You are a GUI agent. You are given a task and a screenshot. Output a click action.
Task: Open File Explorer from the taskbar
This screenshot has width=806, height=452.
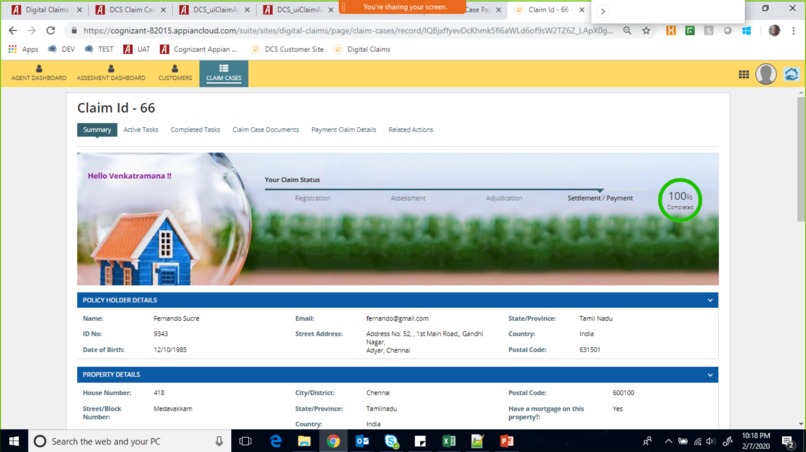(304, 441)
